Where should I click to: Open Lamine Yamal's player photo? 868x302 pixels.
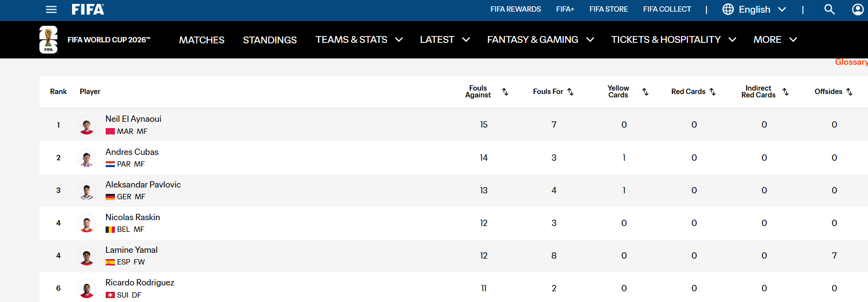pyautogui.click(x=87, y=256)
